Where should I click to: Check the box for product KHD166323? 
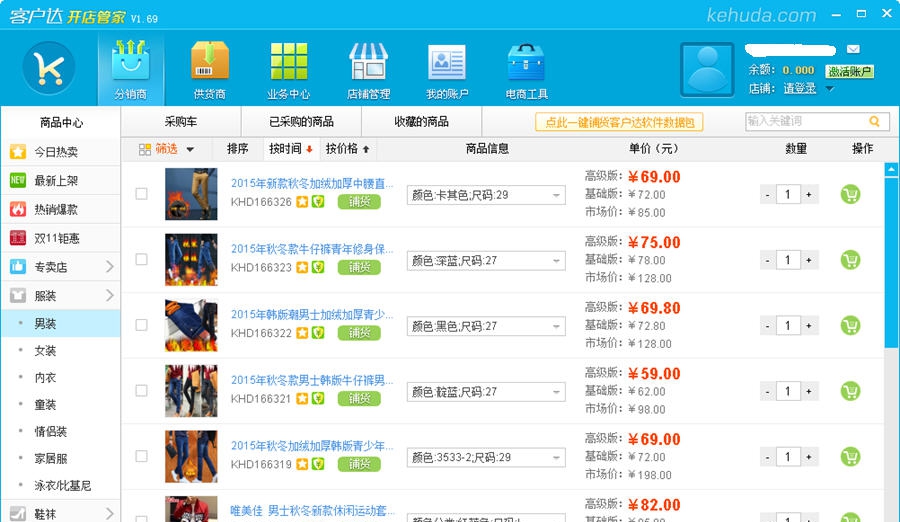click(x=141, y=259)
